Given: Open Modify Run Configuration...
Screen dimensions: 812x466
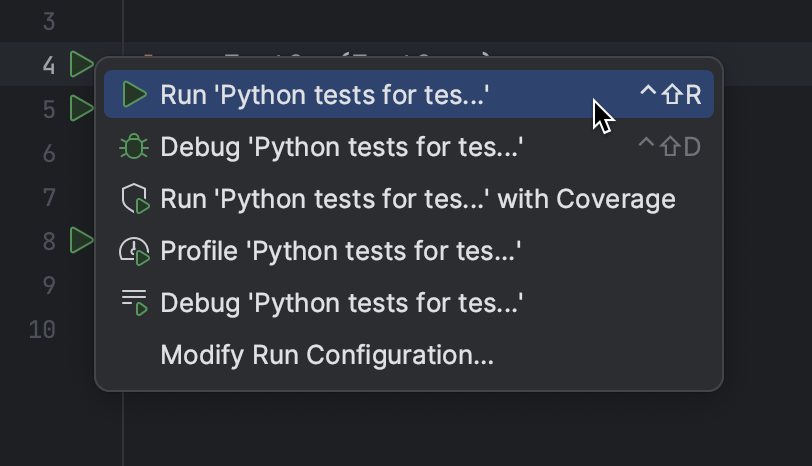Looking at the screenshot, I should click(327, 355).
